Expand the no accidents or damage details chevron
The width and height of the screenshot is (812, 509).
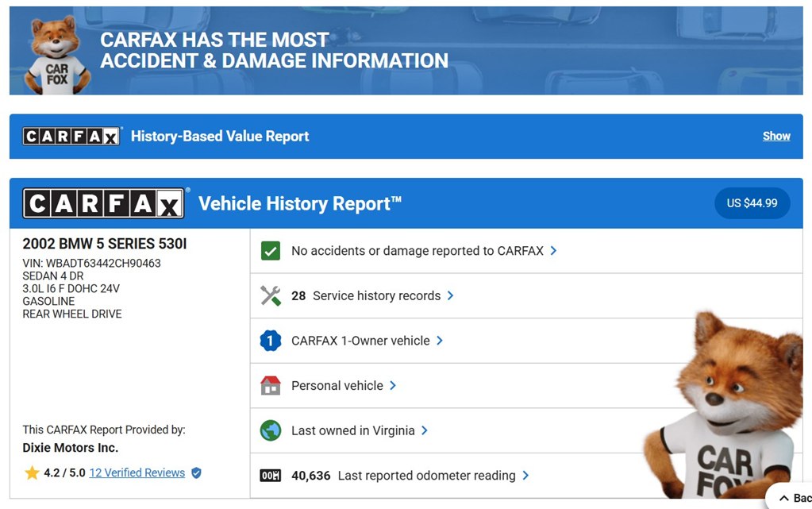(553, 251)
